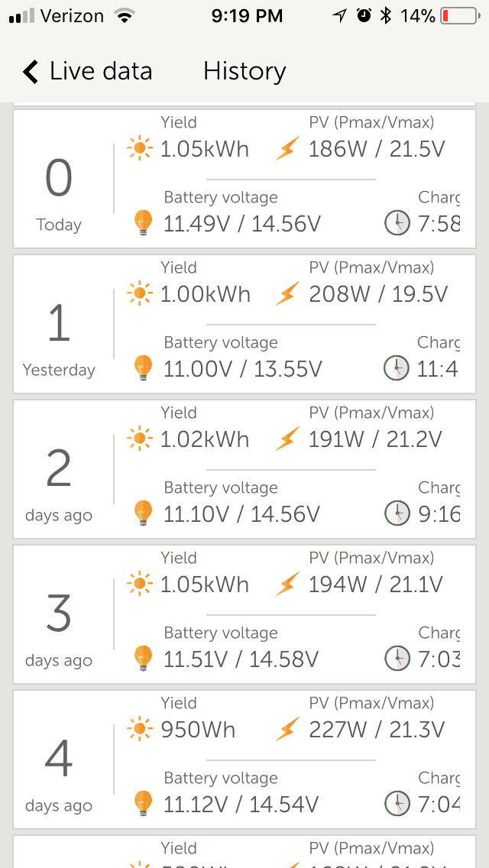Screen dimensions: 489x868
Task: Tap the battery indicator in status bar
Action: [x=459, y=16]
